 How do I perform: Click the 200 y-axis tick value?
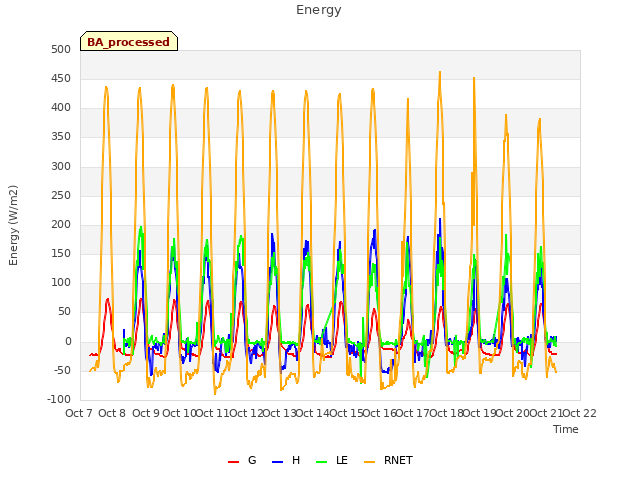61,224
